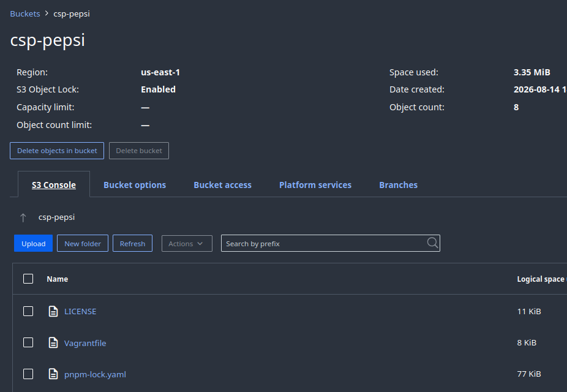The height and width of the screenshot is (392, 567).
Task: Click the Delete bucket button
Action: (x=139, y=151)
